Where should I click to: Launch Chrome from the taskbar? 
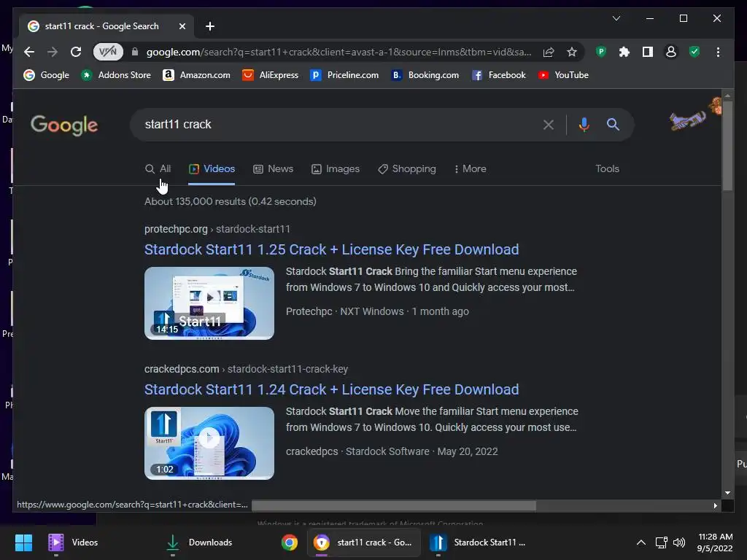[x=289, y=542]
